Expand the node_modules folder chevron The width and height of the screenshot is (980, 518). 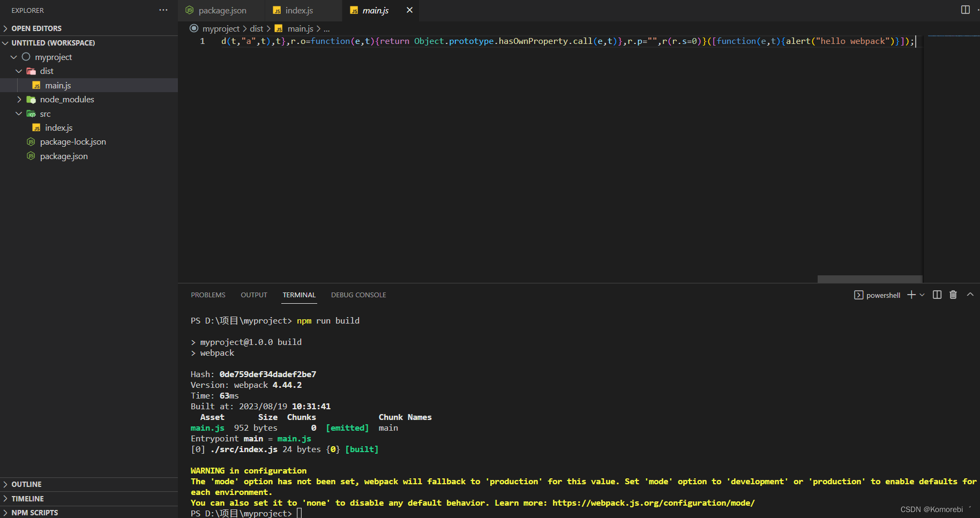[19, 99]
